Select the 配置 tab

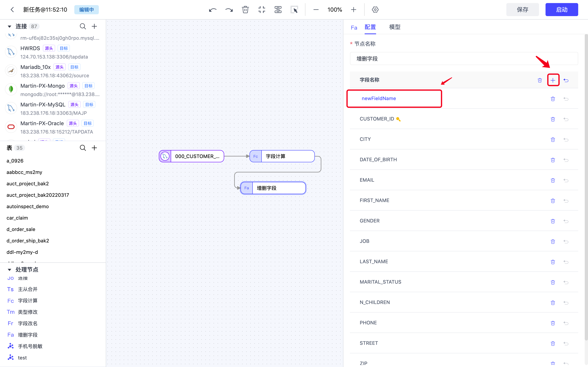pos(370,27)
